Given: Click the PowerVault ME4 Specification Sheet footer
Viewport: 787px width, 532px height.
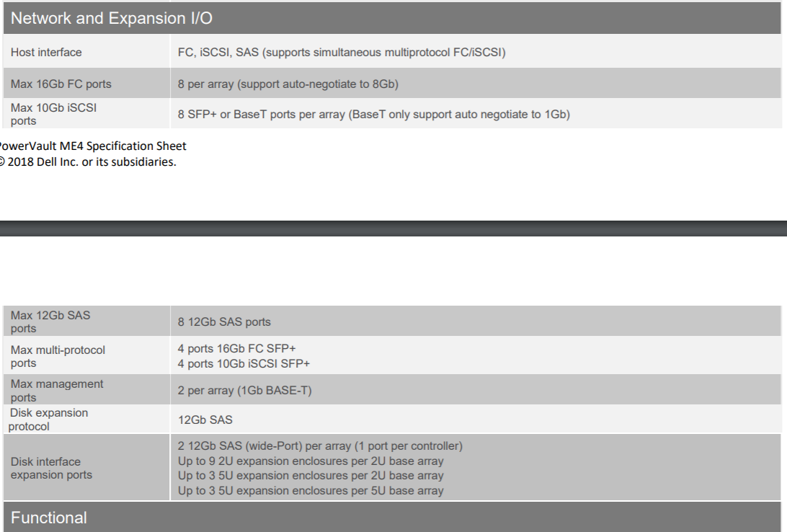Looking at the screenshot, I should [93, 147].
